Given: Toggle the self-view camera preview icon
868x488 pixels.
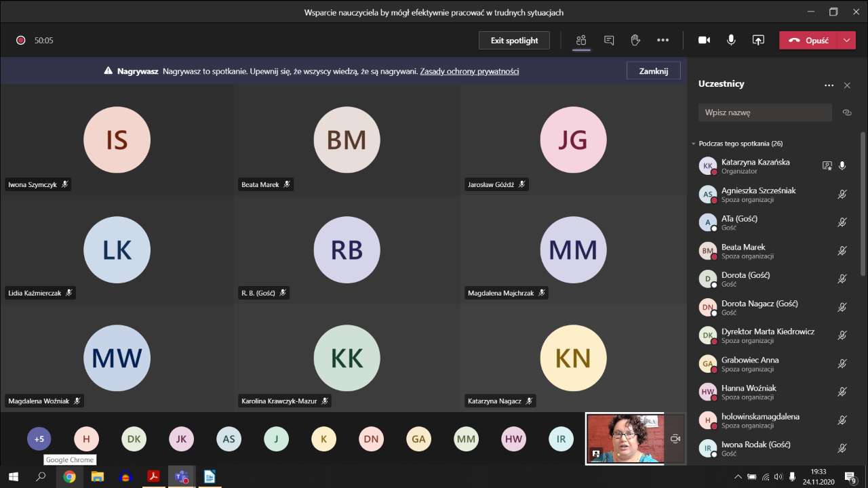Looking at the screenshot, I should (x=675, y=439).
